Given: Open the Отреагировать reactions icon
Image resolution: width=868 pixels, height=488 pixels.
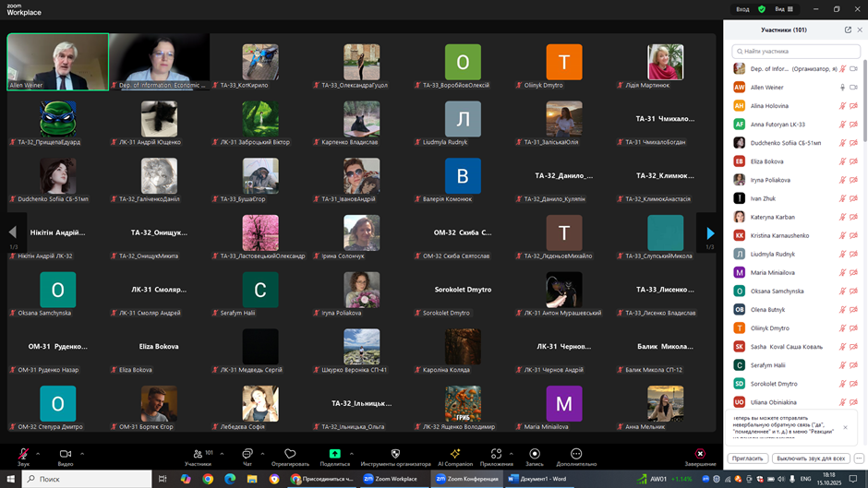Looking at the screenshot, I should (x=290, y=454).
